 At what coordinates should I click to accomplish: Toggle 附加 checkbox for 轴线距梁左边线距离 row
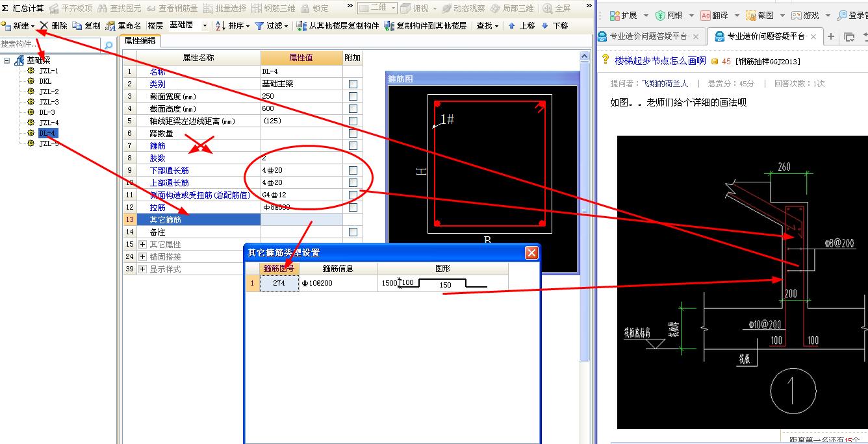[x=353, y=121]
